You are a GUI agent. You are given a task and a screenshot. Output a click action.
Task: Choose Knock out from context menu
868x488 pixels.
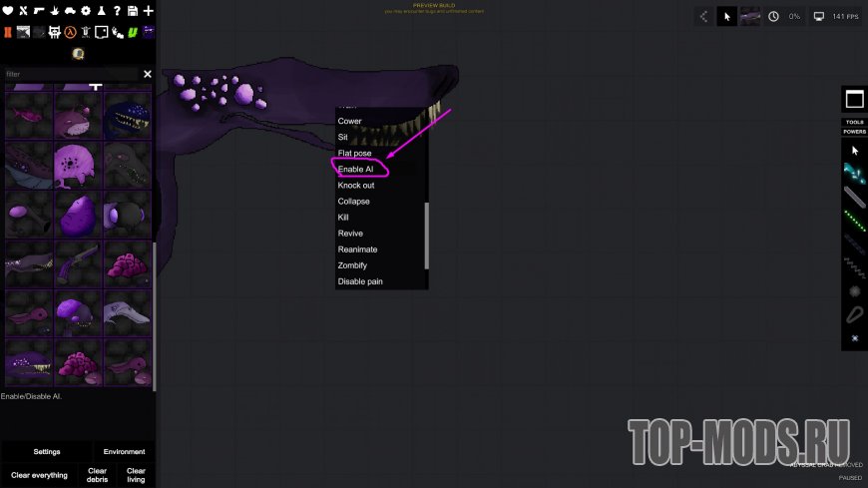356,186
